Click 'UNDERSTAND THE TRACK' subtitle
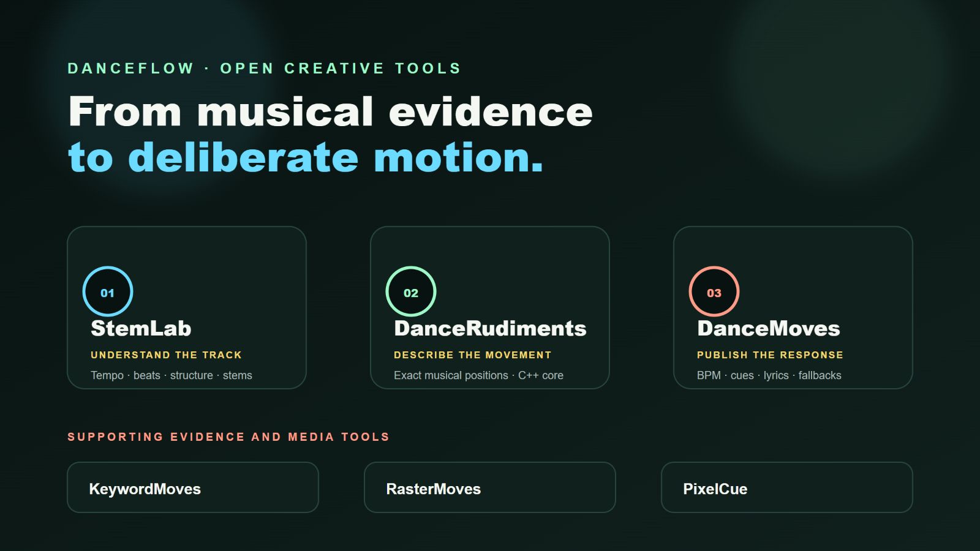This screenshot has height=551, width=980. [x=166, y=355]
